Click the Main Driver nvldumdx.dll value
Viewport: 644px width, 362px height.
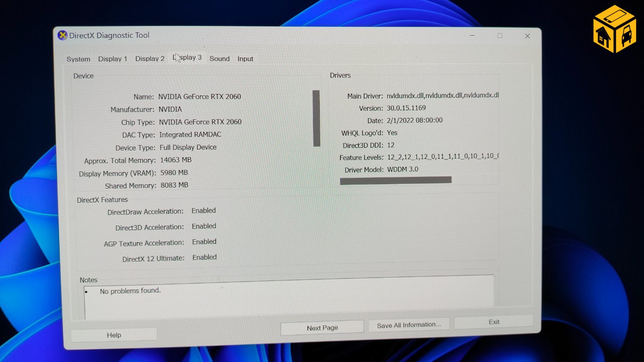pyautogui.click(x=442, y=95)
